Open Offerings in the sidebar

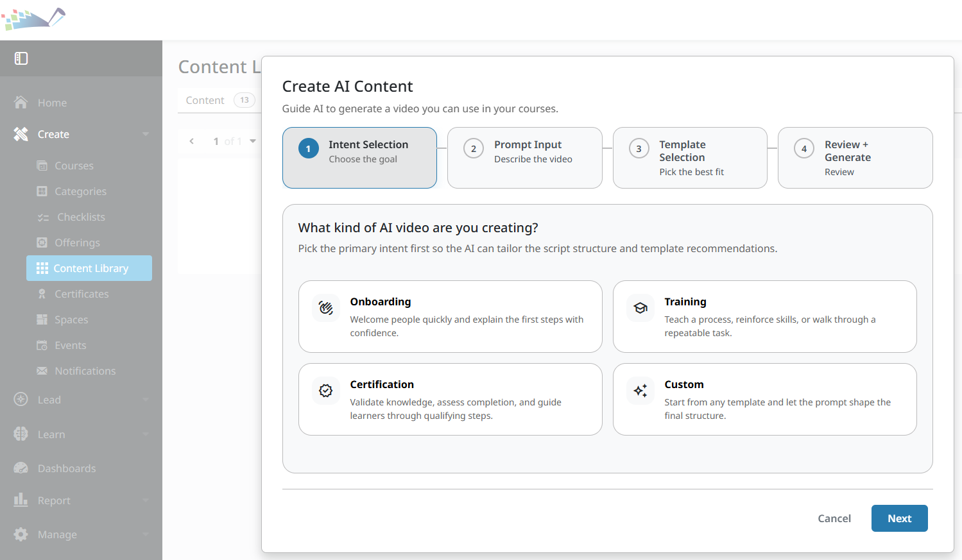(x=78, y=242)
